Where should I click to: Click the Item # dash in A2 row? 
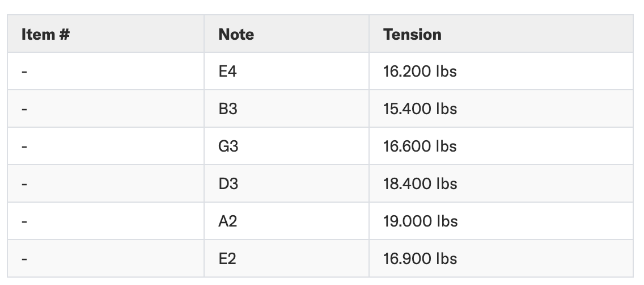(24, 222)
